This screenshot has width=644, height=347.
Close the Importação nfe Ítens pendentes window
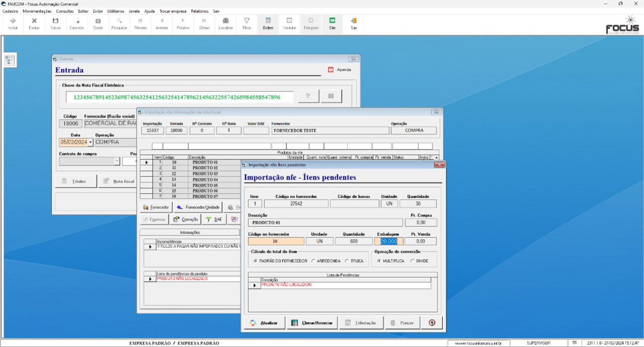[x=440, y=165]
